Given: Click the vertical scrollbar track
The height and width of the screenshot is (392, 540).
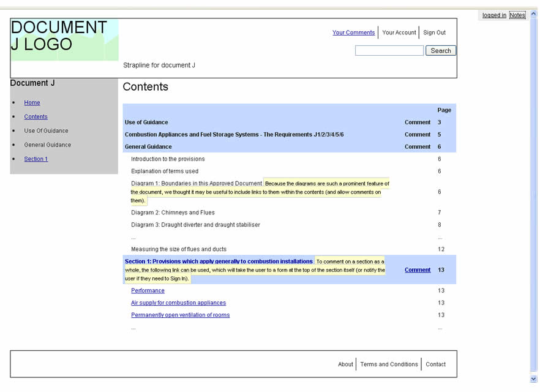Looking at the screenshot, I should (533, 197).
